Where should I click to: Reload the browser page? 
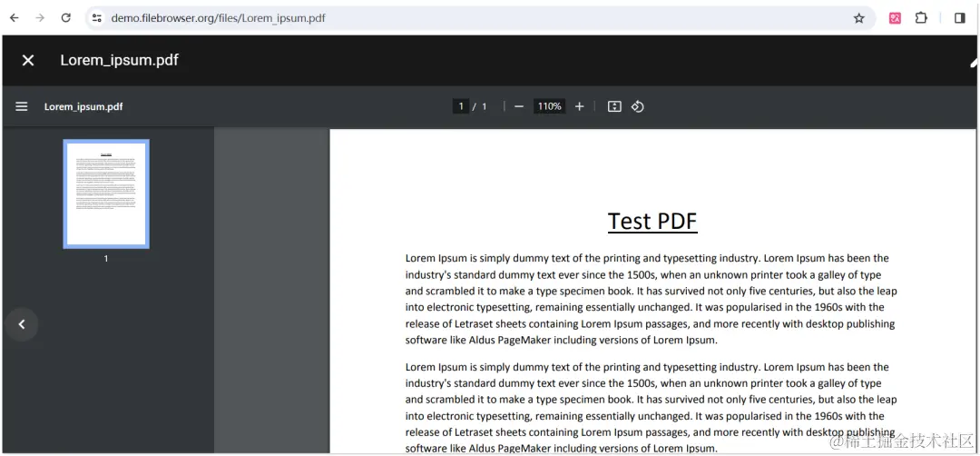[x=65, y=18]
